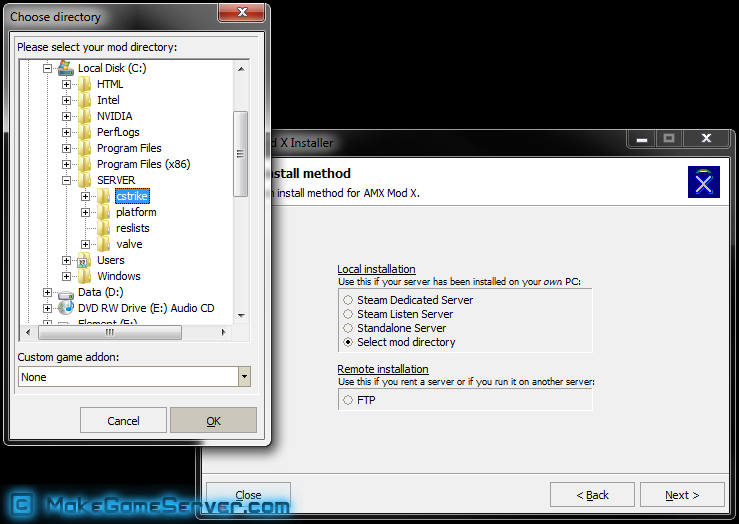Click the HTML folder icon
This screenshot has width=739, height=524.
click(85, 84)
